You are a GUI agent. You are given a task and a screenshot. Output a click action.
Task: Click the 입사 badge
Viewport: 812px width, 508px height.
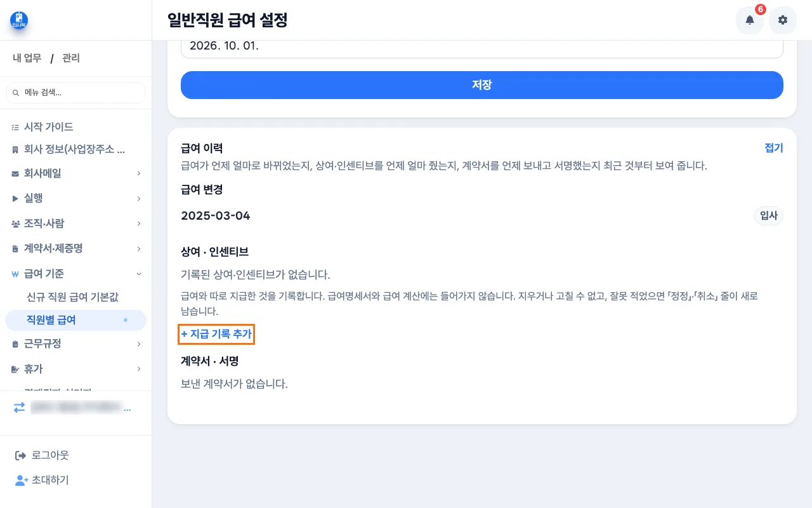pyautogui.click(x=769, y=216)
